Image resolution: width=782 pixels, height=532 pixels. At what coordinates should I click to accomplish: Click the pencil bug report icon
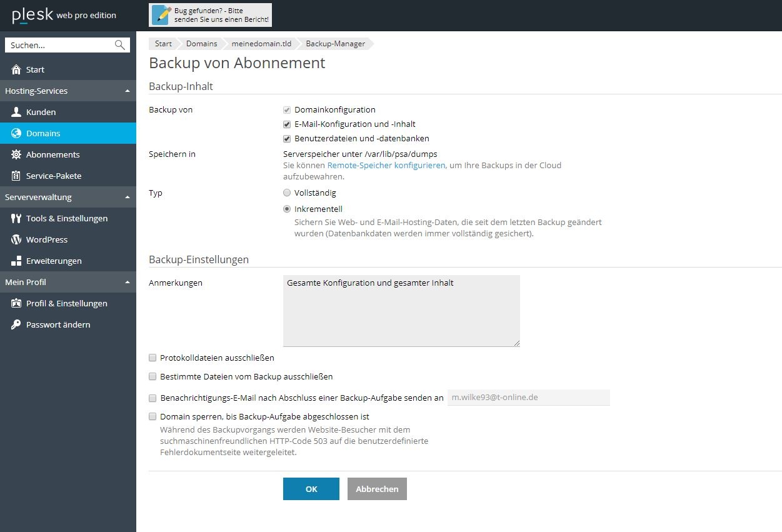point(161,15)
